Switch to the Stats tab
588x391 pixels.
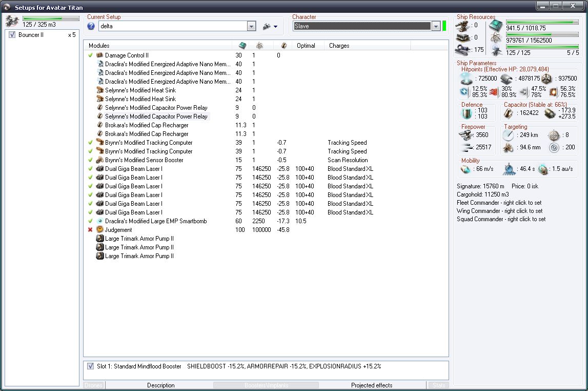(x=438, y=385)
